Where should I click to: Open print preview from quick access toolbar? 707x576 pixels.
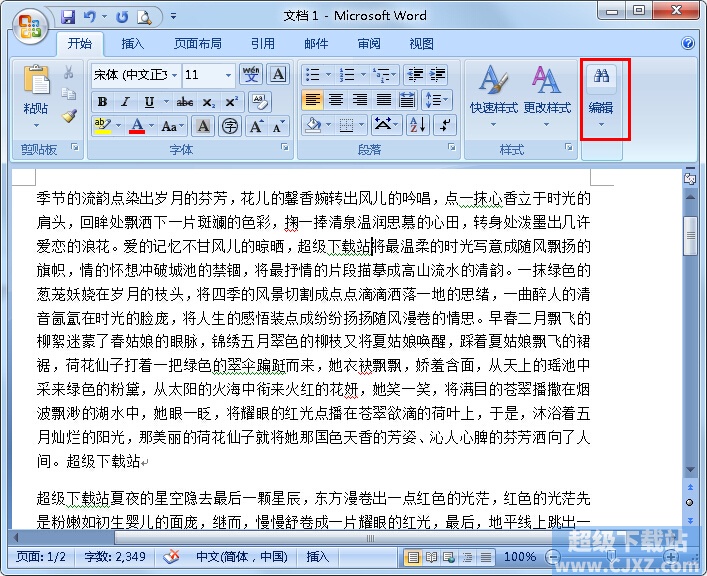(144, 17)
